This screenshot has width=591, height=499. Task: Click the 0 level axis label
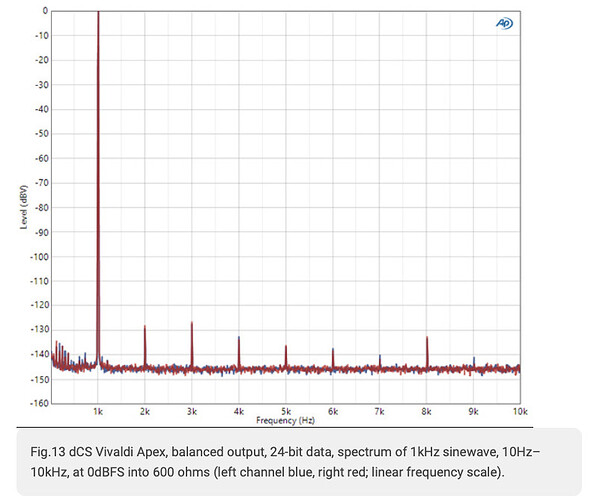45,11
